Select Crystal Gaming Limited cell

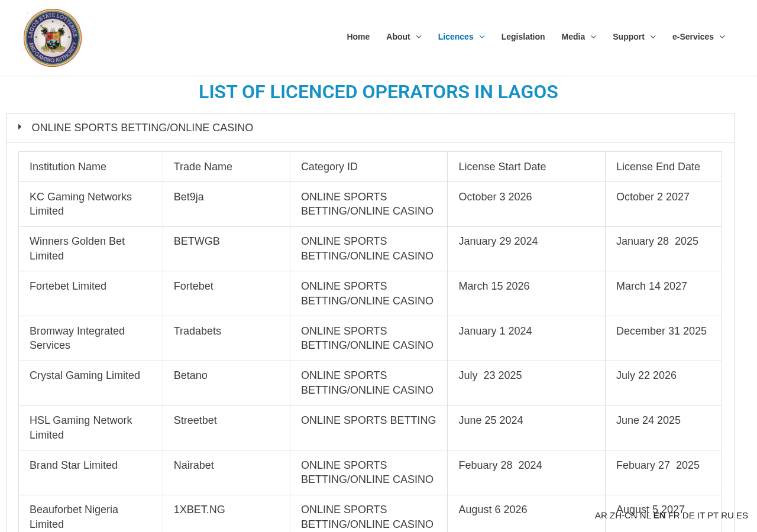pyautogui.click(x=90, y=383)
